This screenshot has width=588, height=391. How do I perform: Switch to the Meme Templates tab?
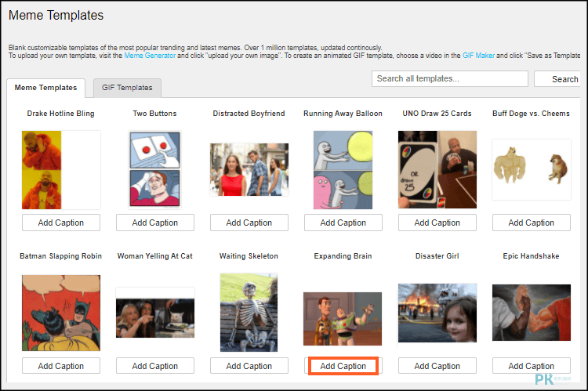[45, 88]
